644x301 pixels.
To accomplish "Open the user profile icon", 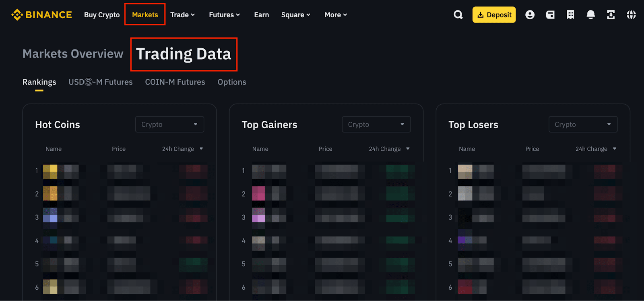I will point(530,15).
